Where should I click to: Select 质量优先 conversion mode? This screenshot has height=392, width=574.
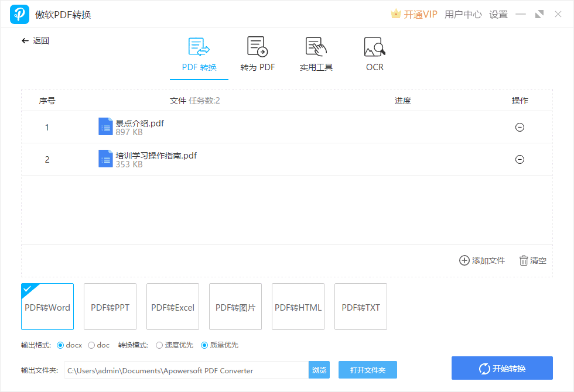pyautogui.click(x=203, y=345)
